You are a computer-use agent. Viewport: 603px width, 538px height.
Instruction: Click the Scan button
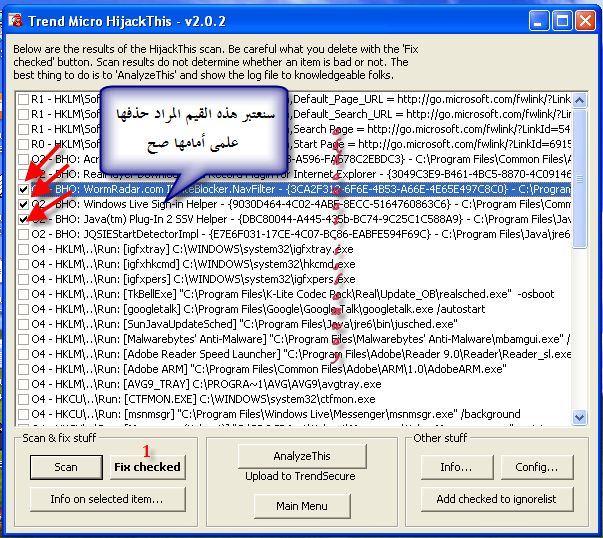click(x=66, y=467)
